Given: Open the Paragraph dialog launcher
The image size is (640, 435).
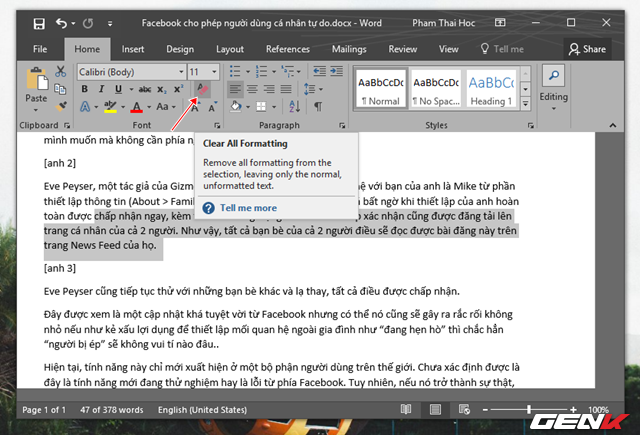Looking at the screenshot, I should click(342, 126).
